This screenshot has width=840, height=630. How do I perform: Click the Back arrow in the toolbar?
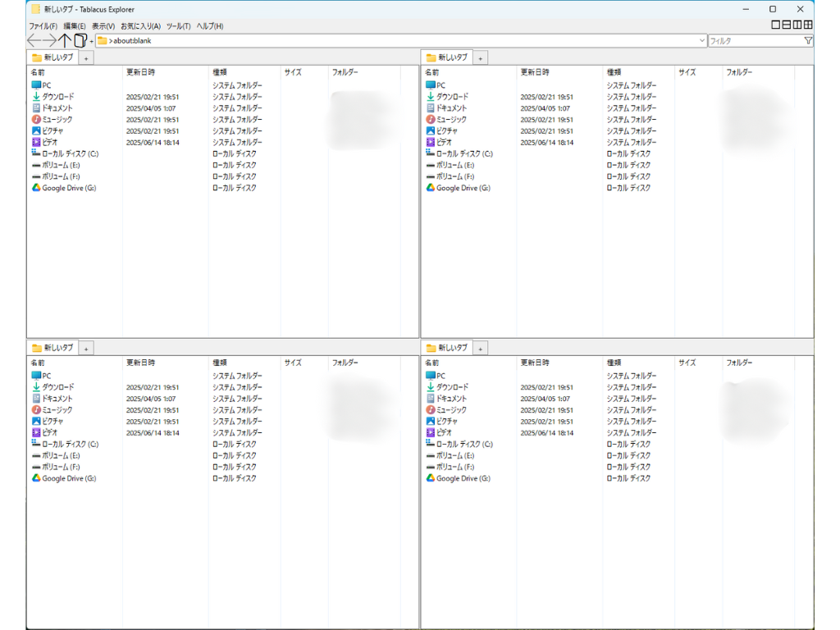pyautogui.click(x=34, y=40)
